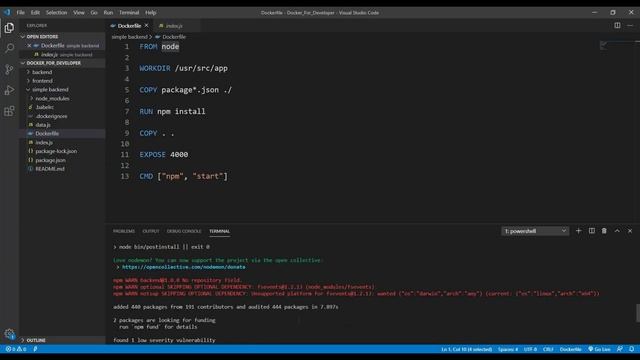This screenshot has width=640, height=360.
Task: Open notifications bell in status bar
Action: pos(631,349)
